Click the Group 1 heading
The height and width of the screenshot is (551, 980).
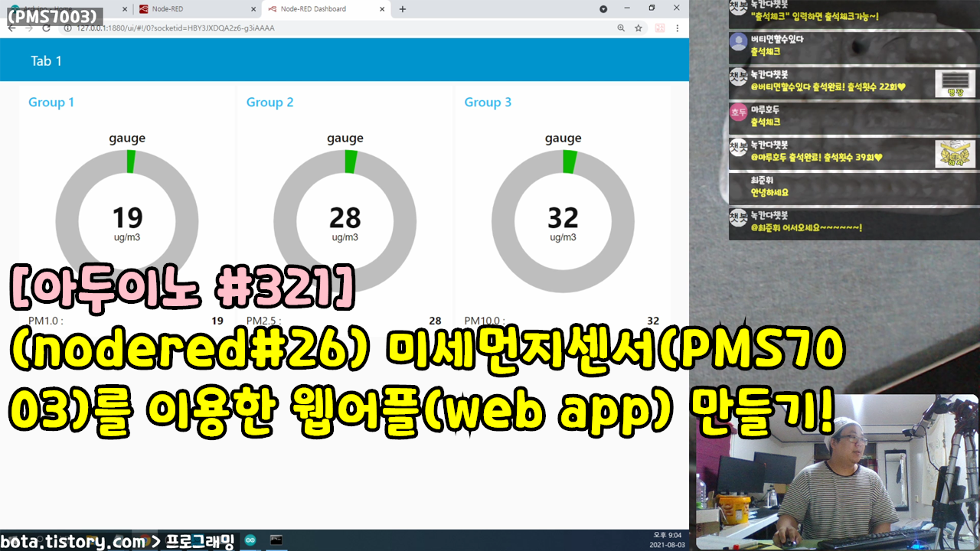51,103
